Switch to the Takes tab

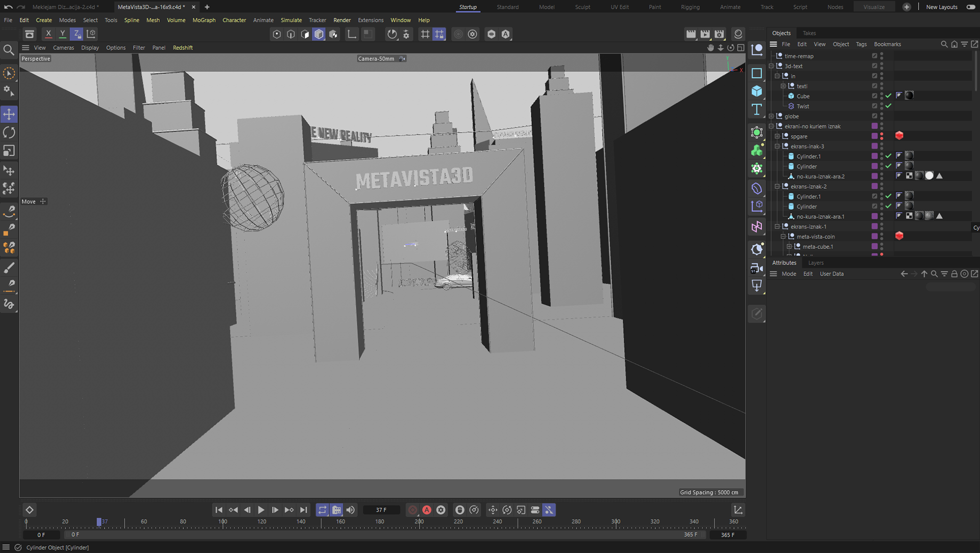[809, 33]
